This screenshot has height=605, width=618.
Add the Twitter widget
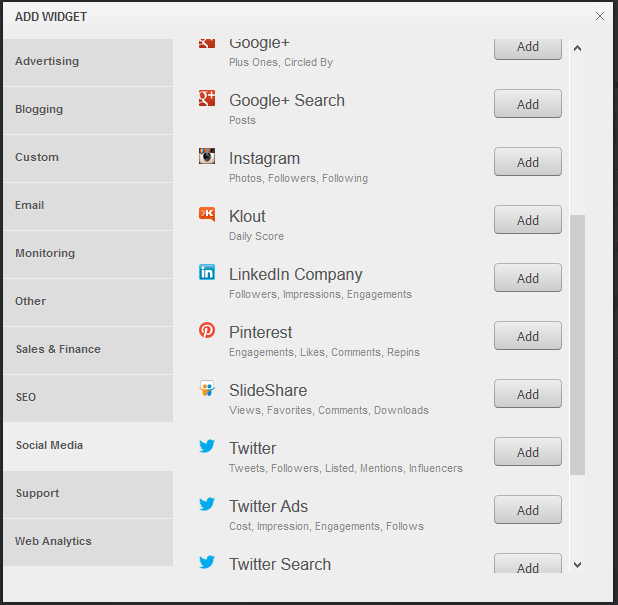coord(528,452)
